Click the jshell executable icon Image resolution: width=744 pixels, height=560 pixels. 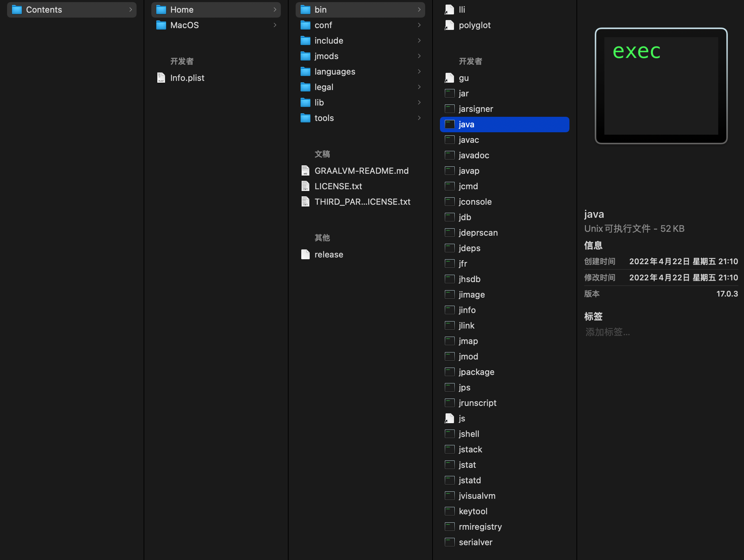[449, 434]
